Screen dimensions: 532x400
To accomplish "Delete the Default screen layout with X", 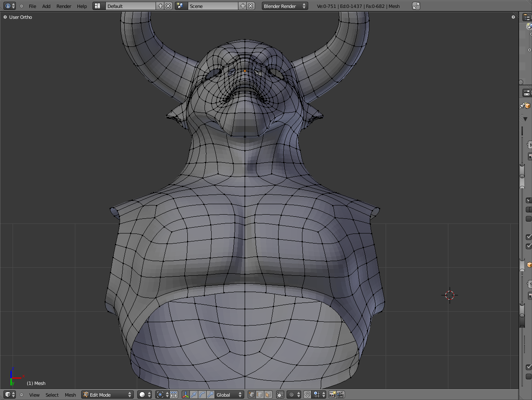I will (x=168, y=6).
